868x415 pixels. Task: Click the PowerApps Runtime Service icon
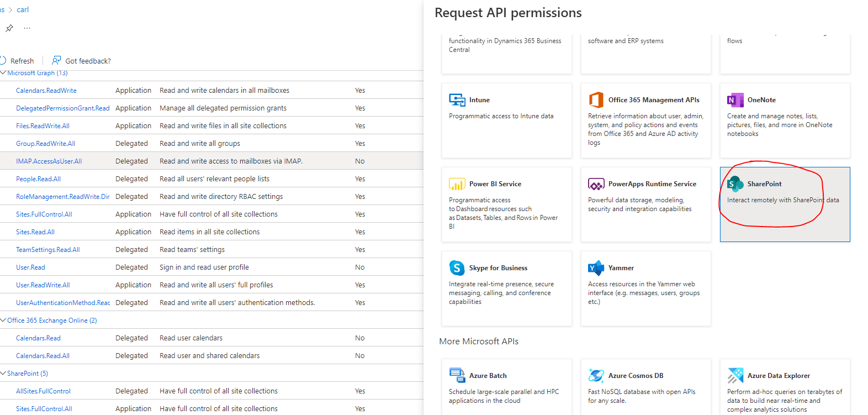596,184
